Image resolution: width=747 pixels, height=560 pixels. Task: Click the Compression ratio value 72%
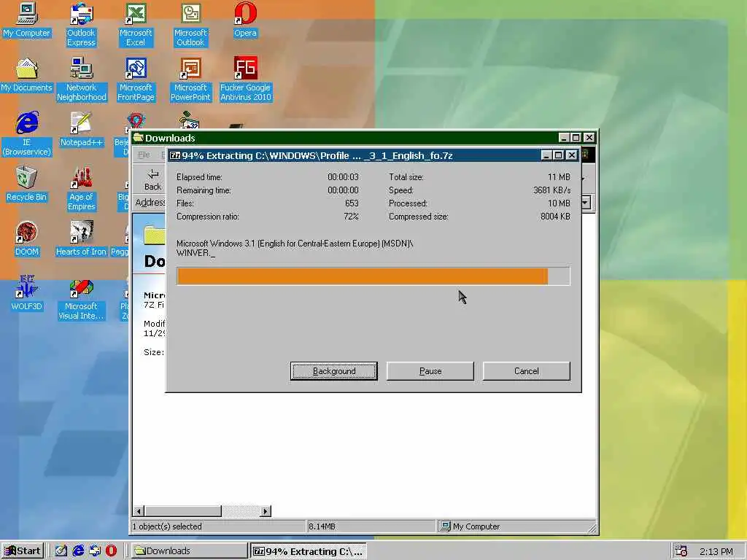tap(351, 216)
